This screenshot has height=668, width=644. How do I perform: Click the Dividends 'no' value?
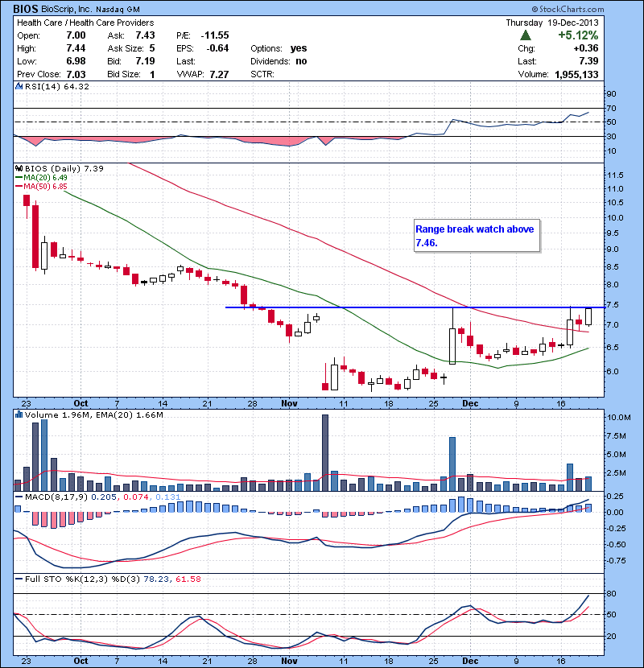(301, 61)
